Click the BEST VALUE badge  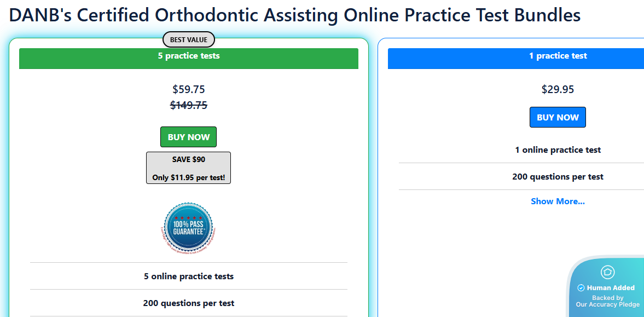pyautogui.click(x=189, y=40)
